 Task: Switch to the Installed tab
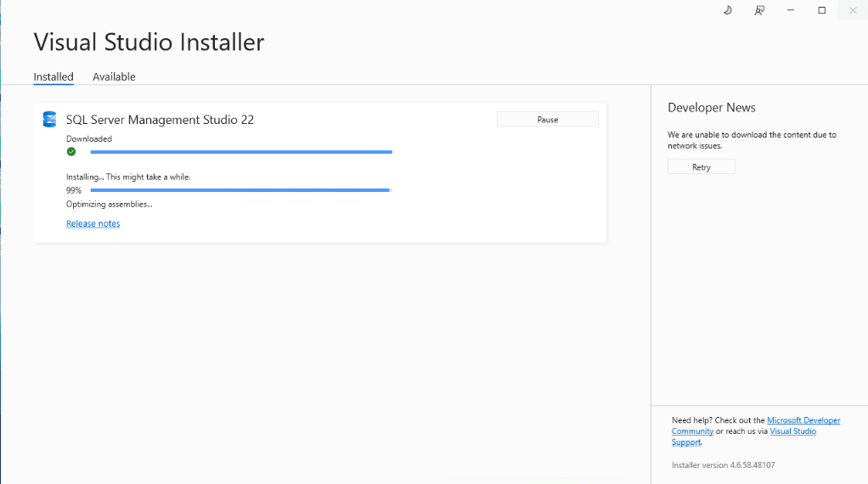[54, 77]
